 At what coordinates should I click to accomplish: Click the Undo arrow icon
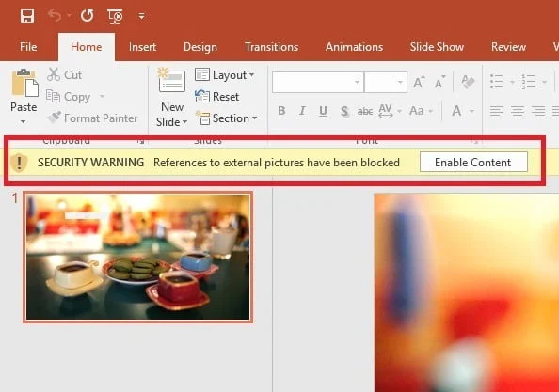click(55, 16)
